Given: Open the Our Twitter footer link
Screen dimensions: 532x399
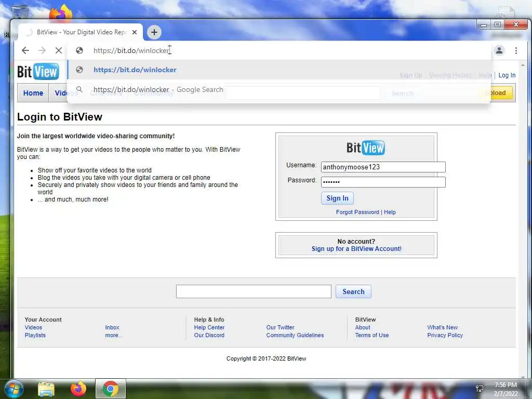Looking at the screenshot, I should 280,327.
